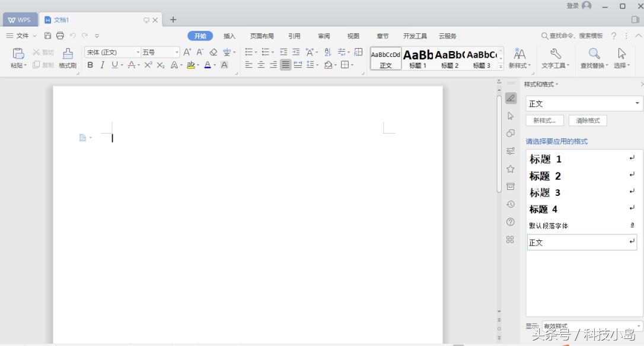Viewport: 644px width, 346px height.
Task: Click the superscript X² icon
Action: [148, 65]
